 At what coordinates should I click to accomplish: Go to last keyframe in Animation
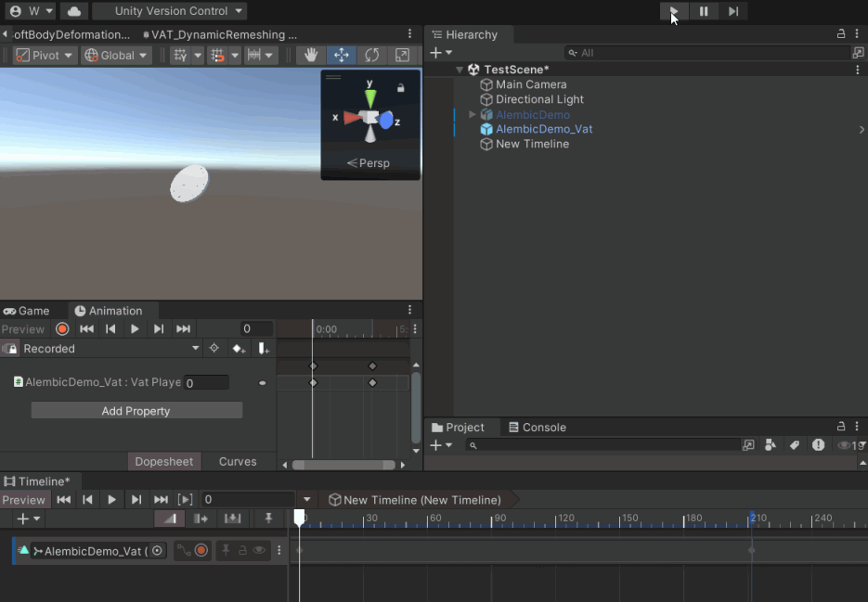click(183, 329)
